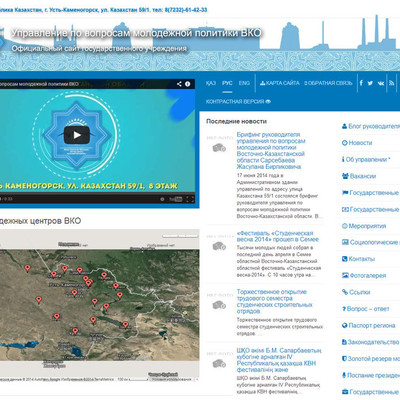Click the video share icon
Image resolution: width=400 pixels, height=400 pixels.
[179, 84]
